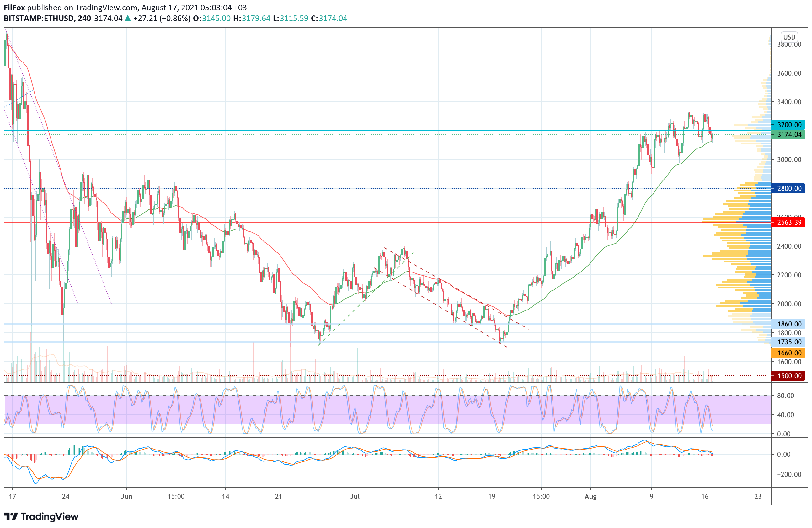Click the light blue 1735.00 support tag

point(788,342)
